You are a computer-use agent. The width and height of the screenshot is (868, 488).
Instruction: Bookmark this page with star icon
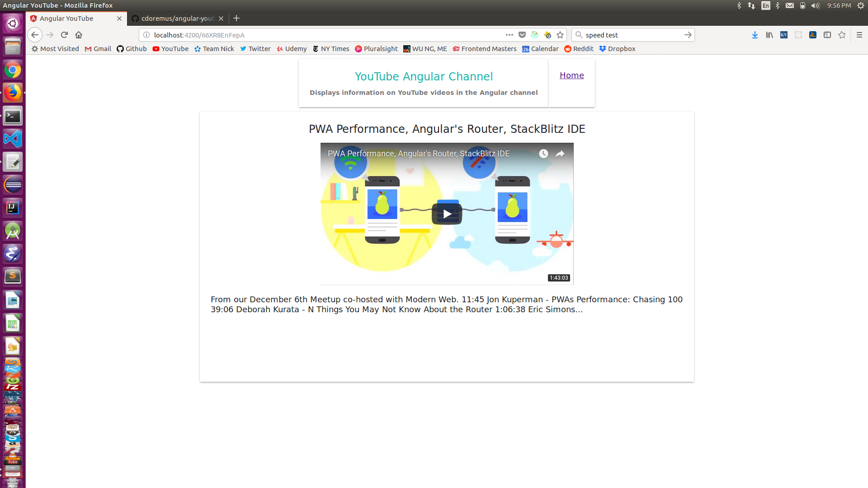[560, 35]
